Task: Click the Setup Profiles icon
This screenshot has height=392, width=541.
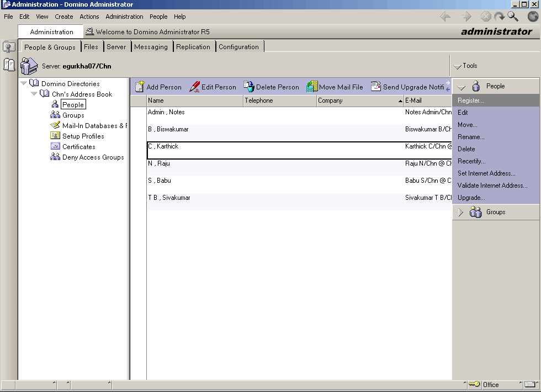Action: (55, 135)
